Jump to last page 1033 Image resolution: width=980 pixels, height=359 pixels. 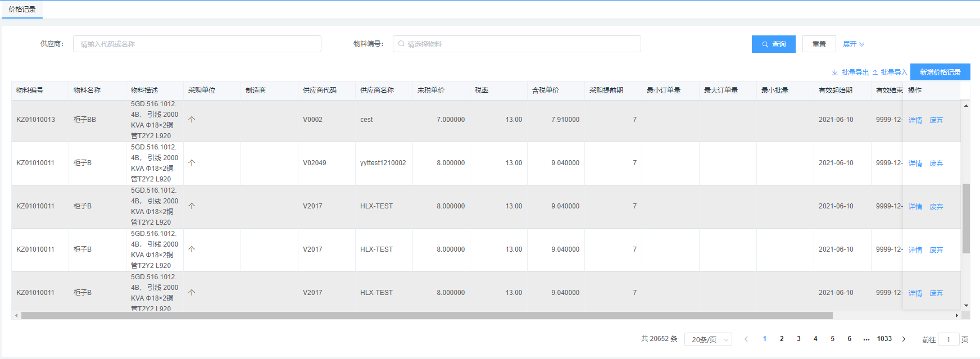click(x=884, y=339)
